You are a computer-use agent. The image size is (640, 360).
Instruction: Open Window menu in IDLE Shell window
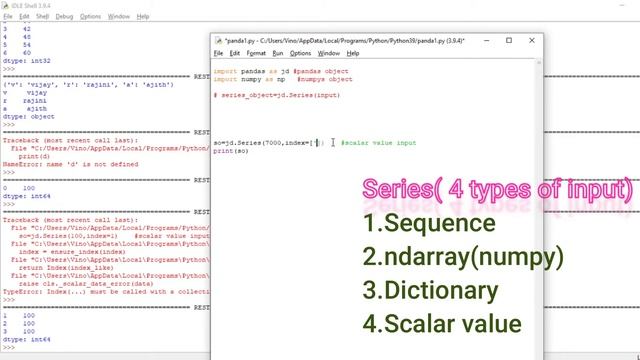pos(118,16)
